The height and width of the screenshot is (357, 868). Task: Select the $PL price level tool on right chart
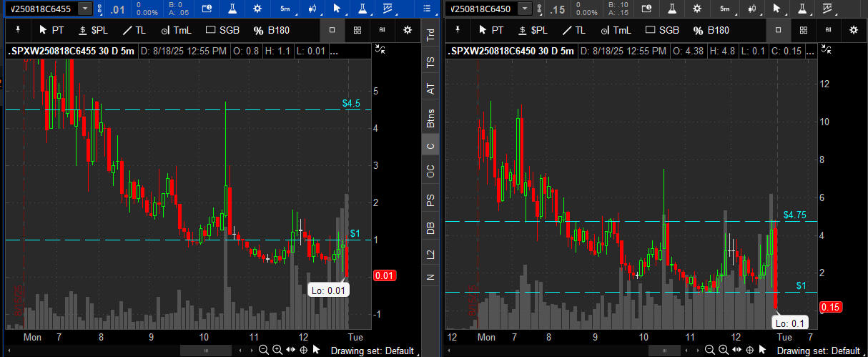pyautogui.click(x=532, y=30)
